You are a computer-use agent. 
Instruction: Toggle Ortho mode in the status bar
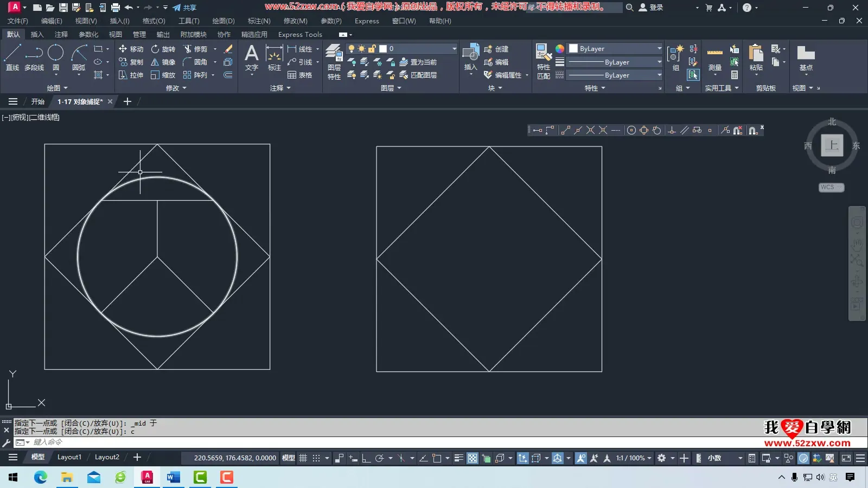(x=366, y=458)
